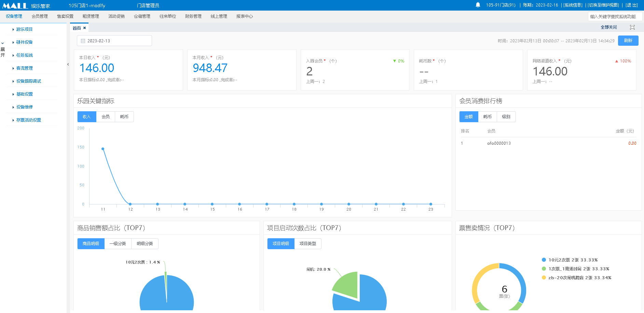644x313 pixels.
Task: Select 耗币 in 会员消费排行榜
Action: [488, 117]
